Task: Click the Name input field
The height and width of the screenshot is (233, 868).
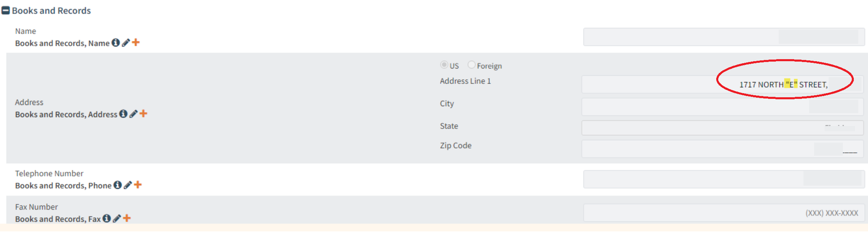Action: [x=723, y=37]
